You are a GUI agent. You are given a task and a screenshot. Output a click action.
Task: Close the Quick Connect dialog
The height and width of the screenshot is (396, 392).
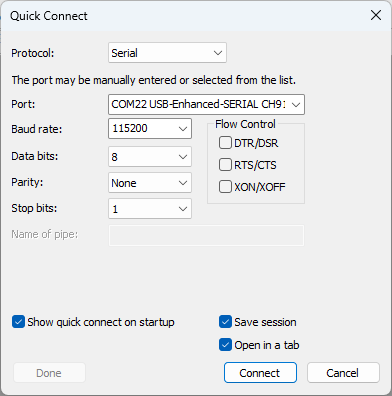click(x=376, y=15)
